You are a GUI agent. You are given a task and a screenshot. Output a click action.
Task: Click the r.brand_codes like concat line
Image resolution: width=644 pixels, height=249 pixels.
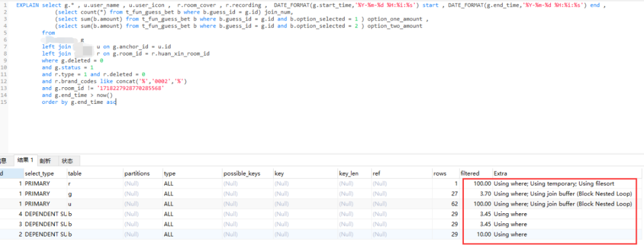(x=114, y=81)
